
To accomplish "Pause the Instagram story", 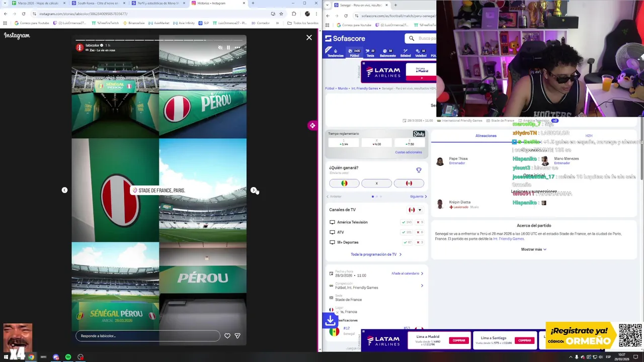I will coord(228,48).
